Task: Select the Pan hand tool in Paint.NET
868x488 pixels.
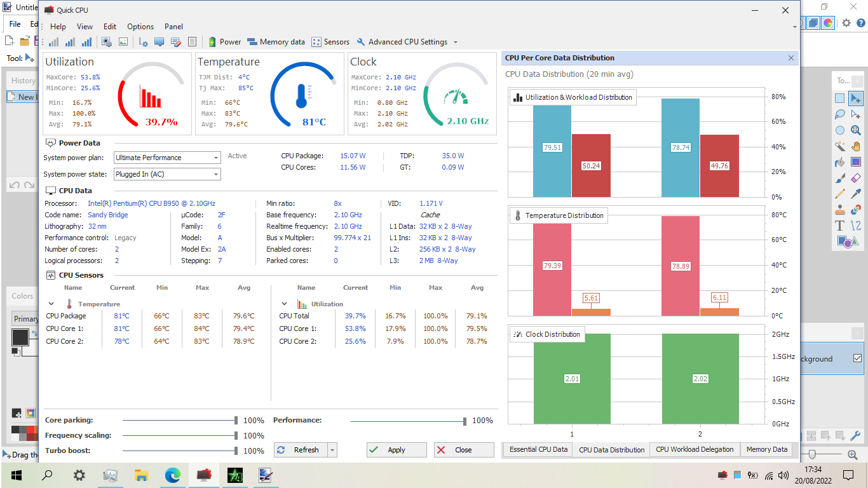Action: click(x=856, y=146)
